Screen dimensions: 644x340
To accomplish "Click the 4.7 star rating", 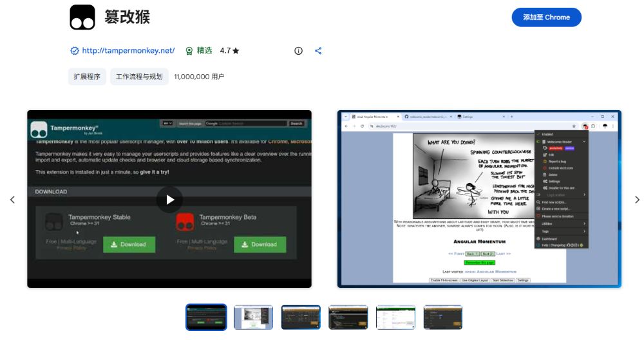I will (x=229, y=51).
